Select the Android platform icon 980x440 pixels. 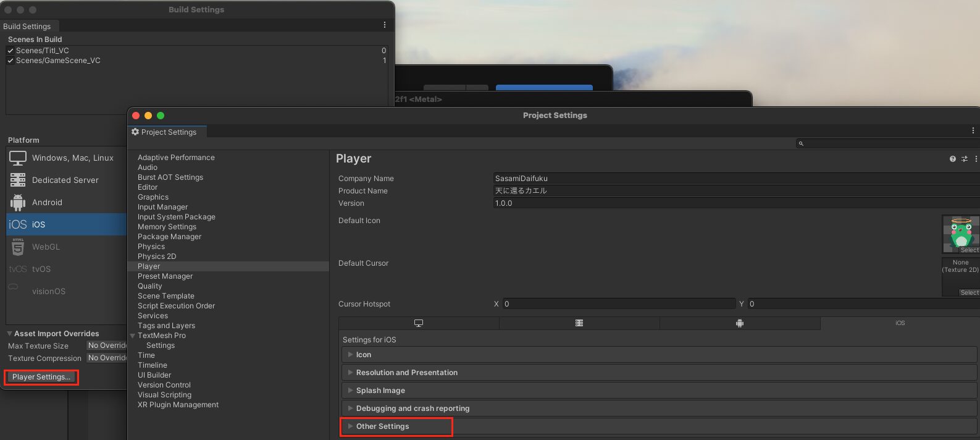18,202
